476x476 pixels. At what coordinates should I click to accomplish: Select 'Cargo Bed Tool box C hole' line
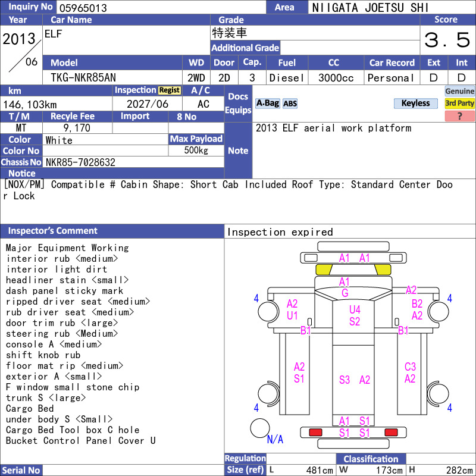coord(73,430)
